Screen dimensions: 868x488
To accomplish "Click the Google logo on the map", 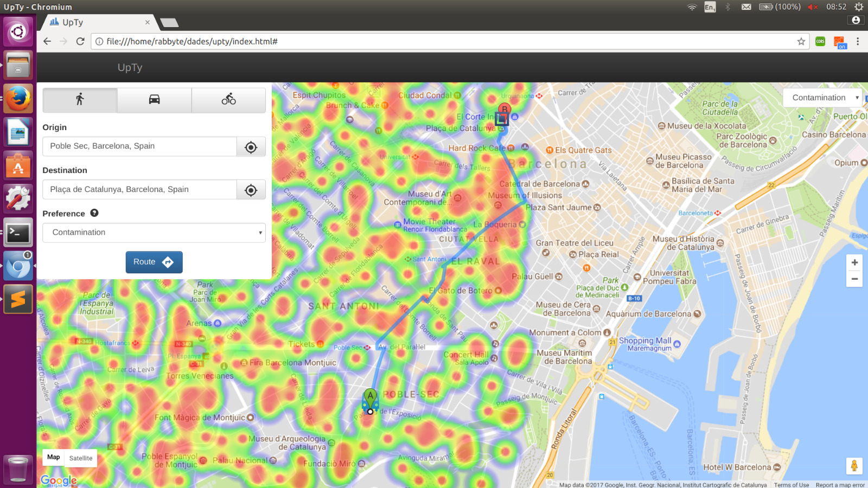I will pos(59,480).
